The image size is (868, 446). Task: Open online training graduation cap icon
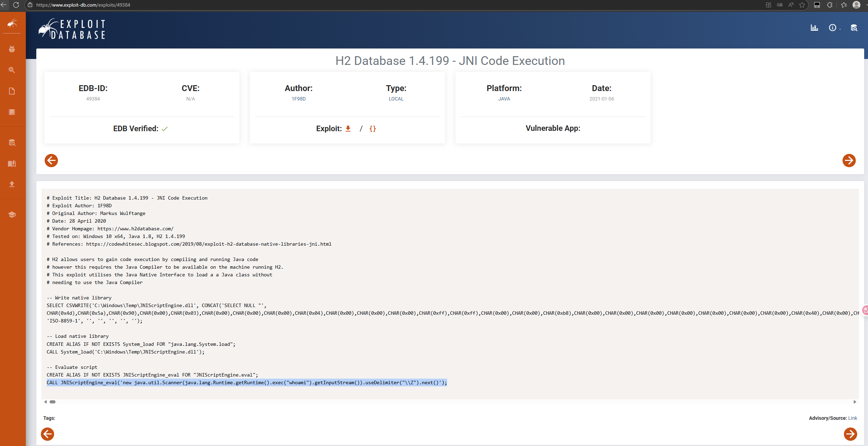[12, 215]
